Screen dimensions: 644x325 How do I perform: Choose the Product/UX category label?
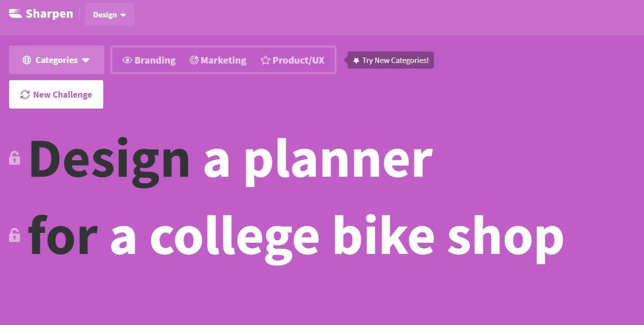(x=298, y=60)
